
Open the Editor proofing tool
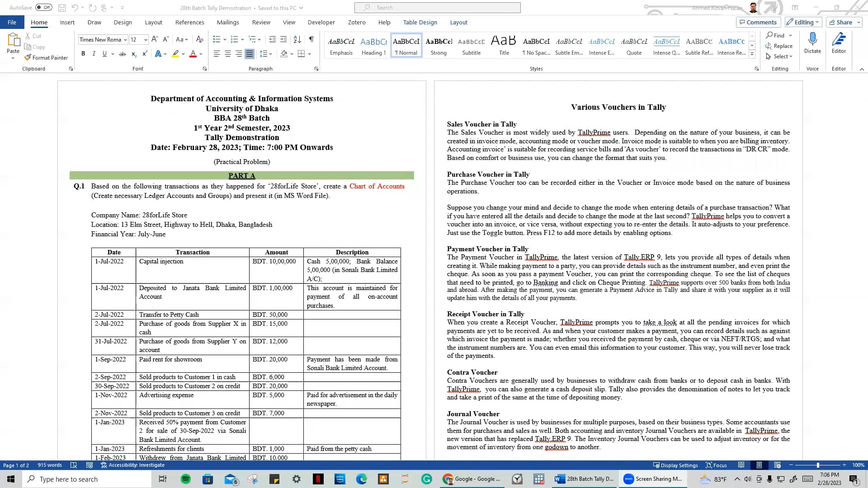(x=839, y=43)
